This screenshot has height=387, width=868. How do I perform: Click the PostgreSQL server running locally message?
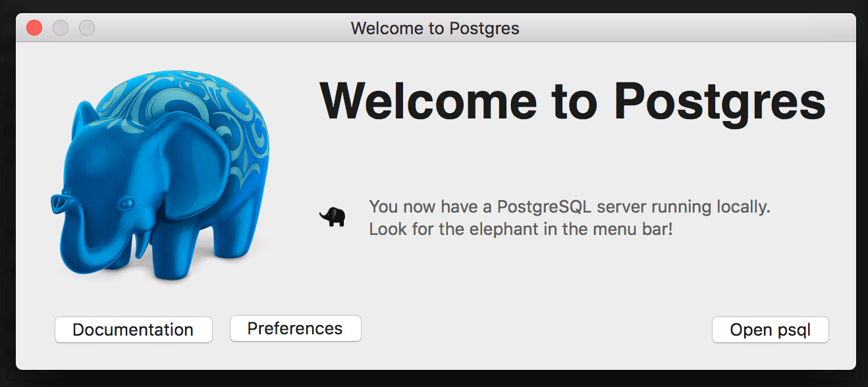[x=570, y=207]
